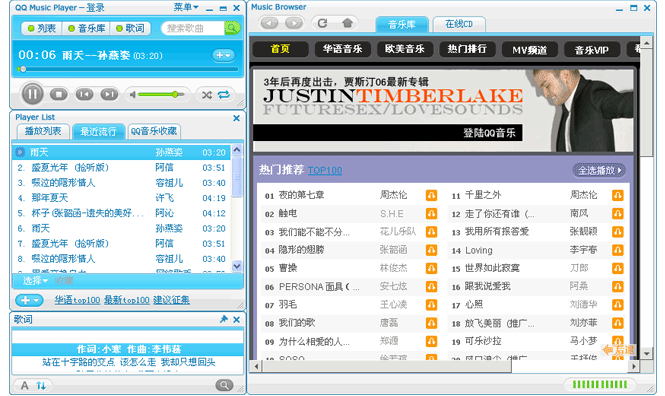Switch to 最近流行 tab
The width and height of the screenshot is (665, 396).
pyautogui.click(x=98, y=131)
